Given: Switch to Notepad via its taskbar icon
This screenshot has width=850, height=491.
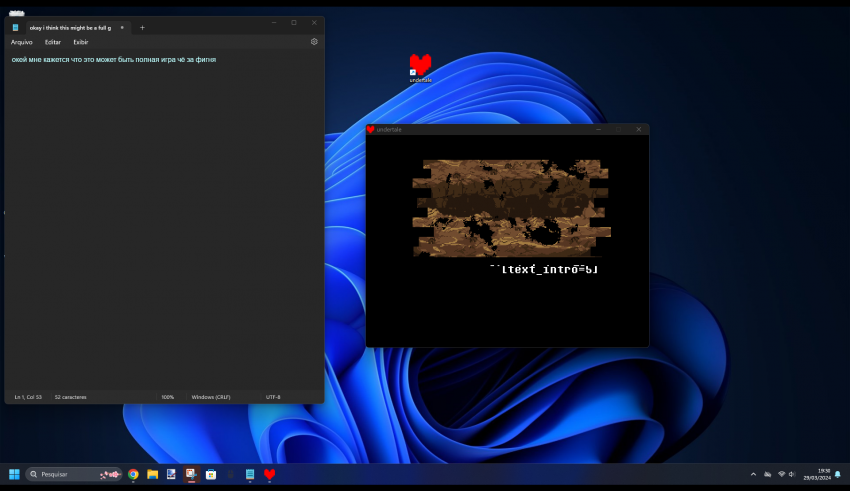Looking at the screenshot, I should (x=250, y=474).
